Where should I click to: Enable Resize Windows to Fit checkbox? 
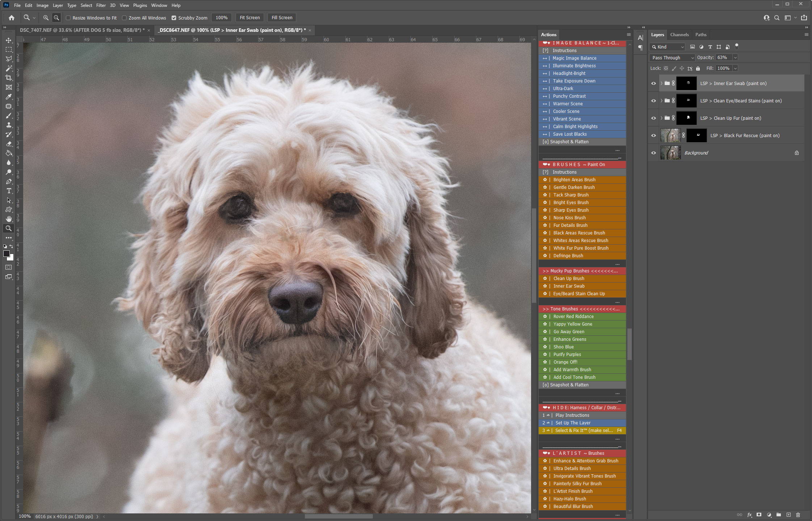pyautogui.click(x=68, y=18)
